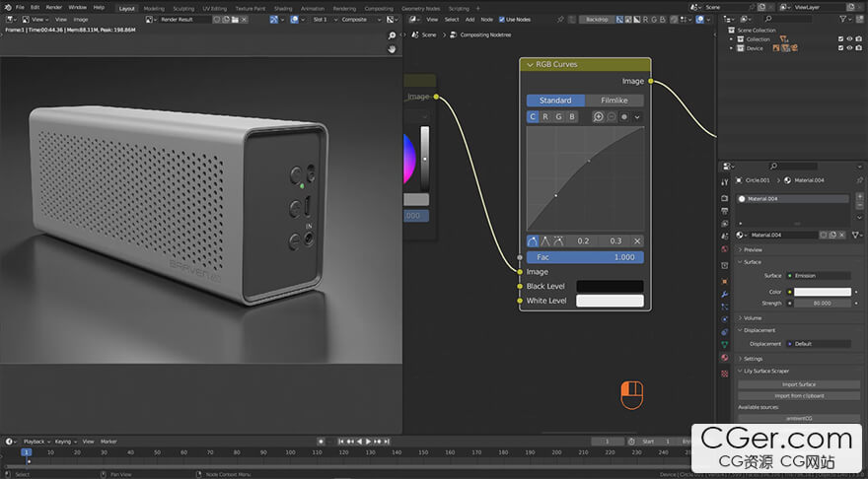Expand the Volume panel
Viewport: 868px width, 479px height.
pos(753,318)
